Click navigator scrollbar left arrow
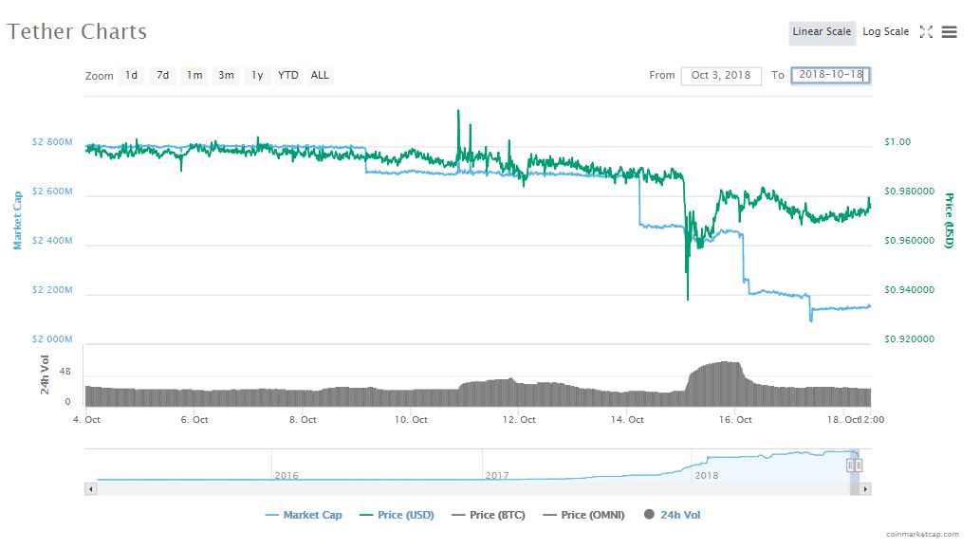The height and width of the screenshot is (548, 980). [x=91, y=488]
